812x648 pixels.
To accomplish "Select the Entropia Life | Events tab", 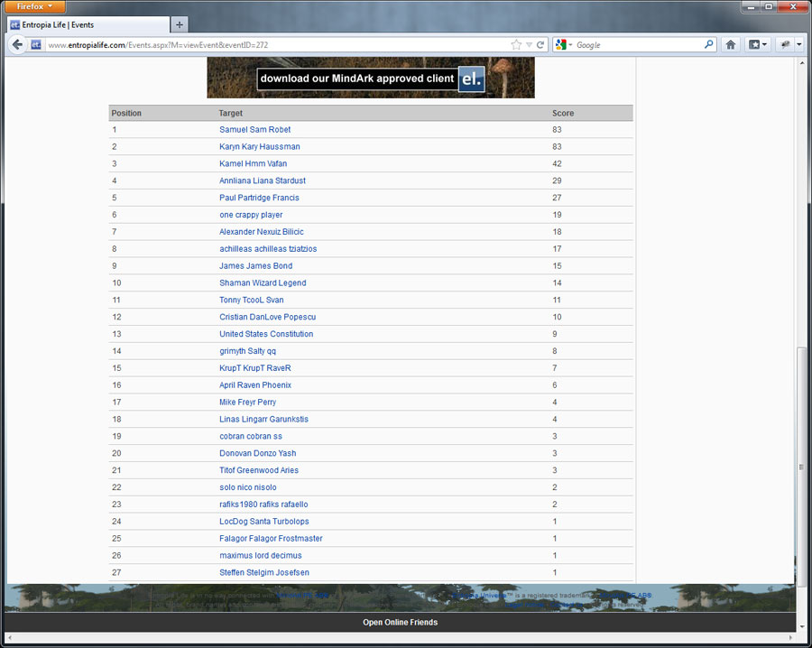I will click(x=88, y=24).
